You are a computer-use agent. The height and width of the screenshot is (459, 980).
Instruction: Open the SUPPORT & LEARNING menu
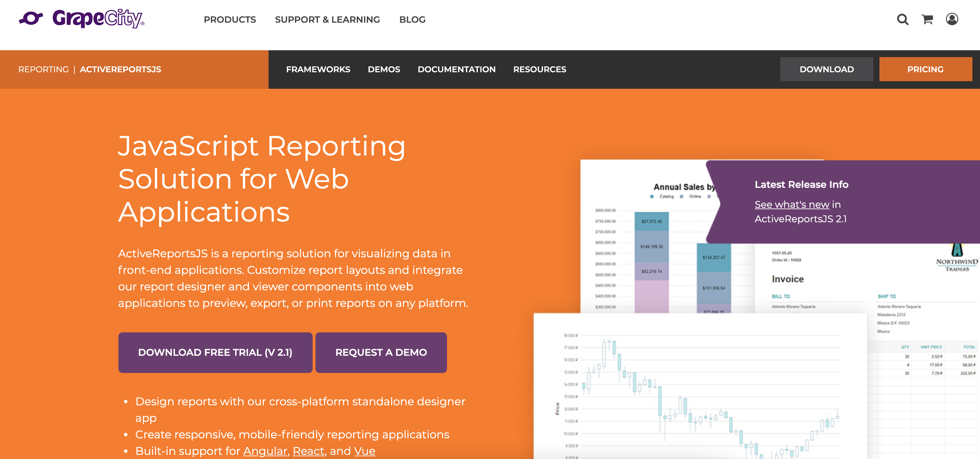tap(327, 19)
